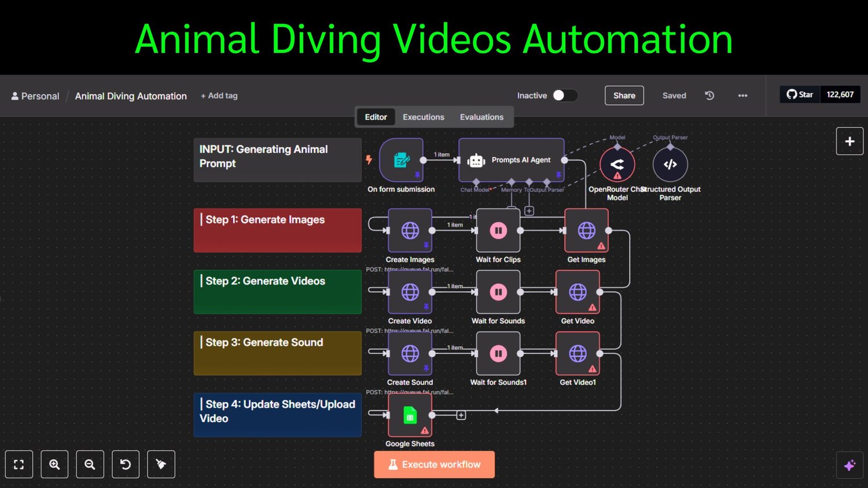Click the 122,607 star count
Screen dimensions: 868x488
pos(840,94)
